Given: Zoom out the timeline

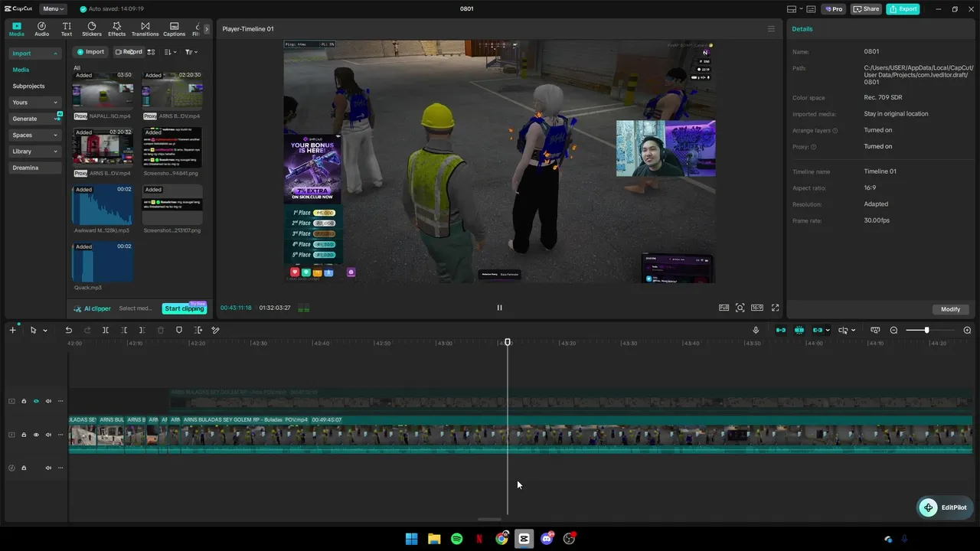Looking at the screenshot, I should click(x=893, y=330).
